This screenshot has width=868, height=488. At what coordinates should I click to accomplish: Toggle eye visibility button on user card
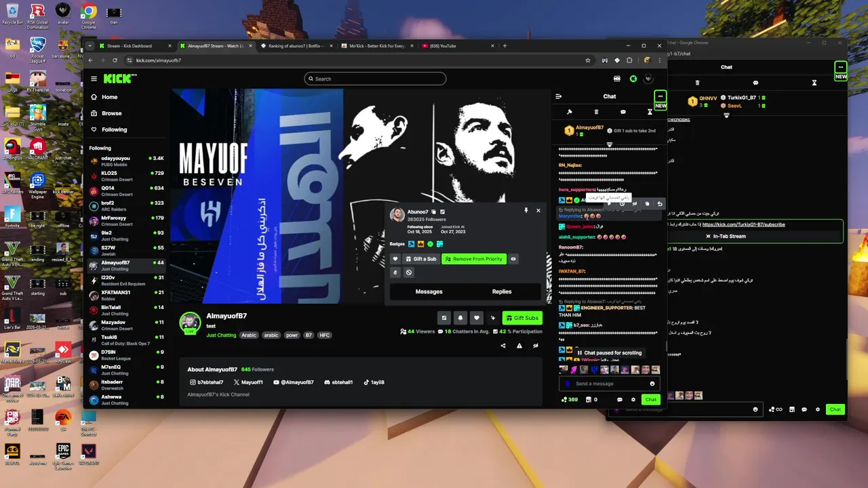click(x=513, y=259)
